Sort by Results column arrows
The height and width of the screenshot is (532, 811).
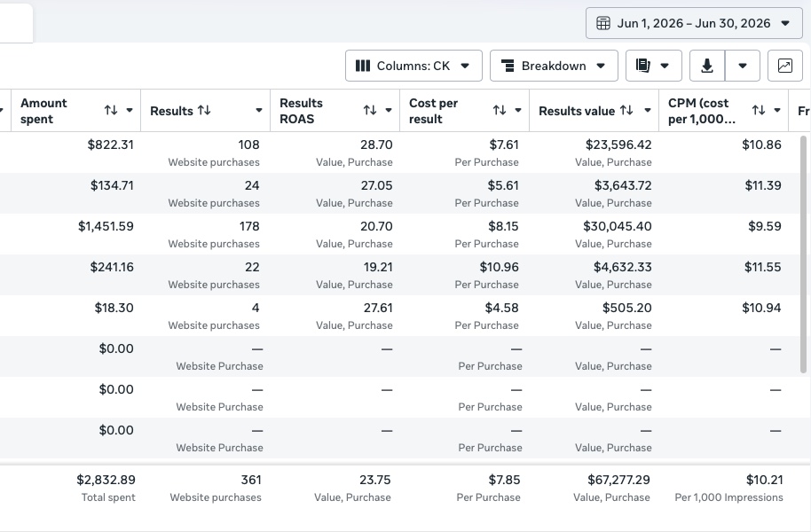click(204, 110)
